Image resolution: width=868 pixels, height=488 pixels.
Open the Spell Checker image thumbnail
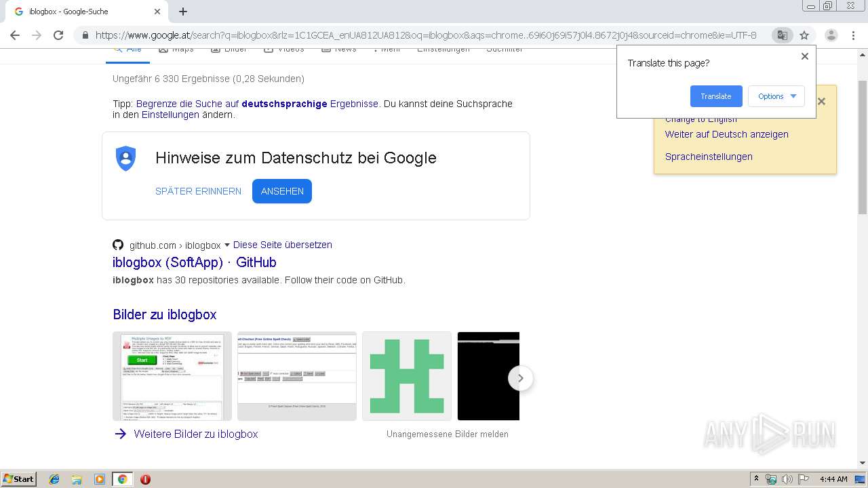297,376
